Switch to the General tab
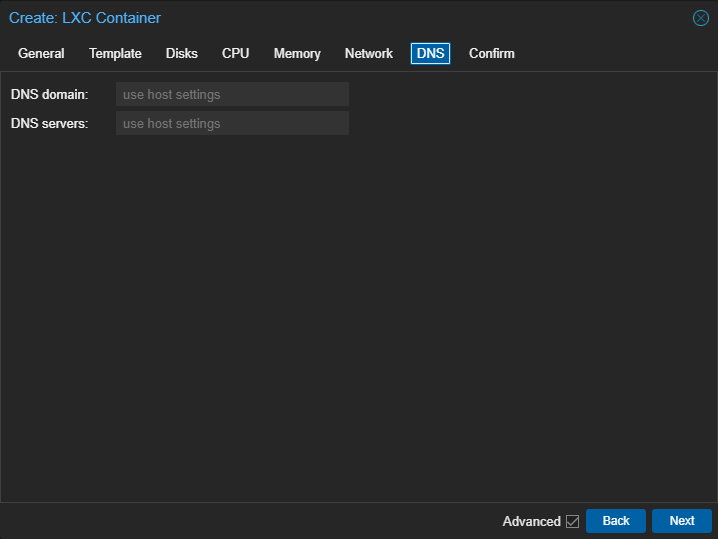This screenshot has height=539, width=718. [41, 54]
